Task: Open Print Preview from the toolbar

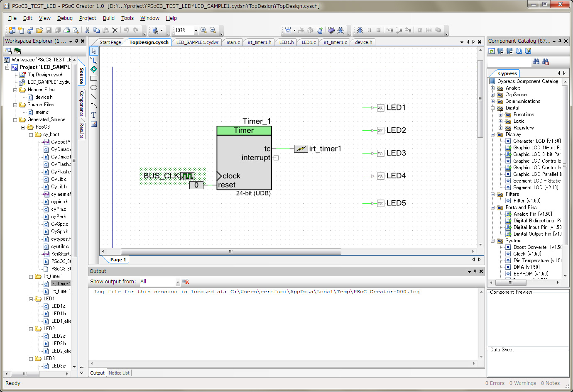Action: [x=76, y=30]
